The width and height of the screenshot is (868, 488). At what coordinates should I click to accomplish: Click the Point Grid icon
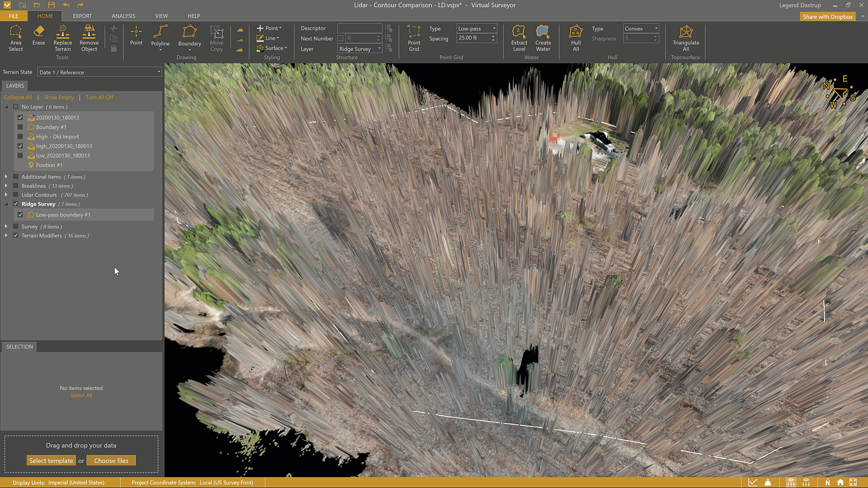coord(414,38)
